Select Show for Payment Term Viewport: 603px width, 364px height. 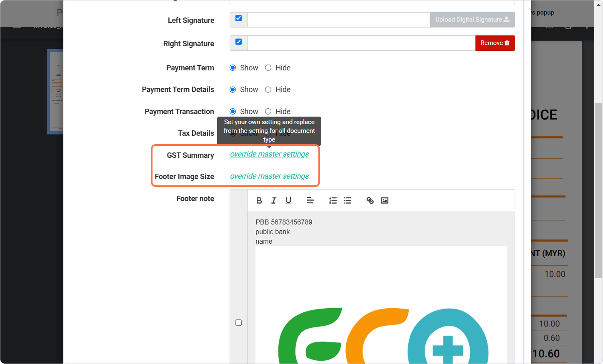(233, 68)
